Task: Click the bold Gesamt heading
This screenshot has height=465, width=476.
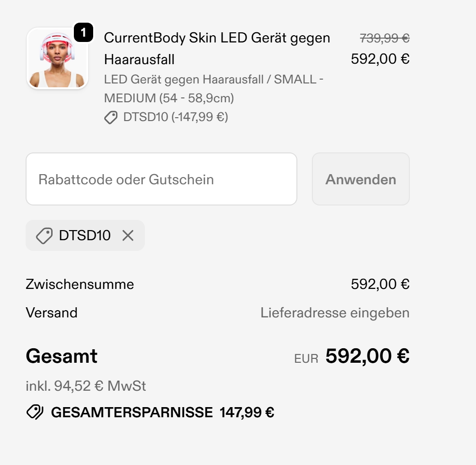Action: 61,356
